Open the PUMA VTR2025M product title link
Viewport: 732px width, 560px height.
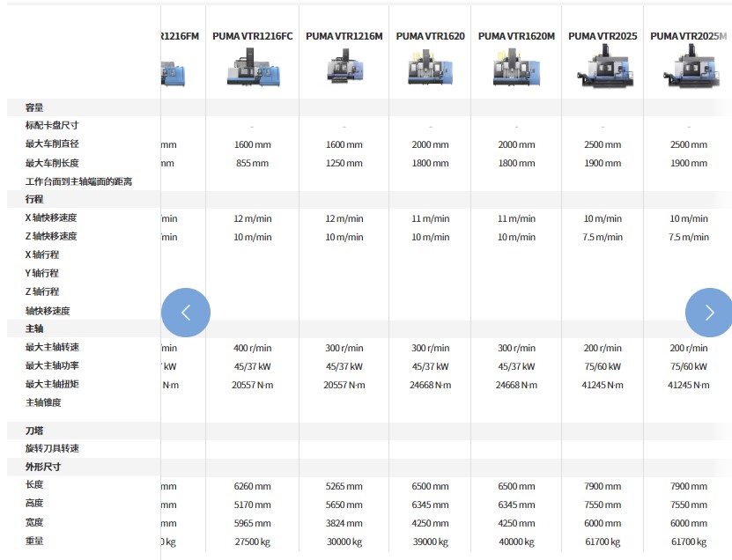[x=689, y=36]
